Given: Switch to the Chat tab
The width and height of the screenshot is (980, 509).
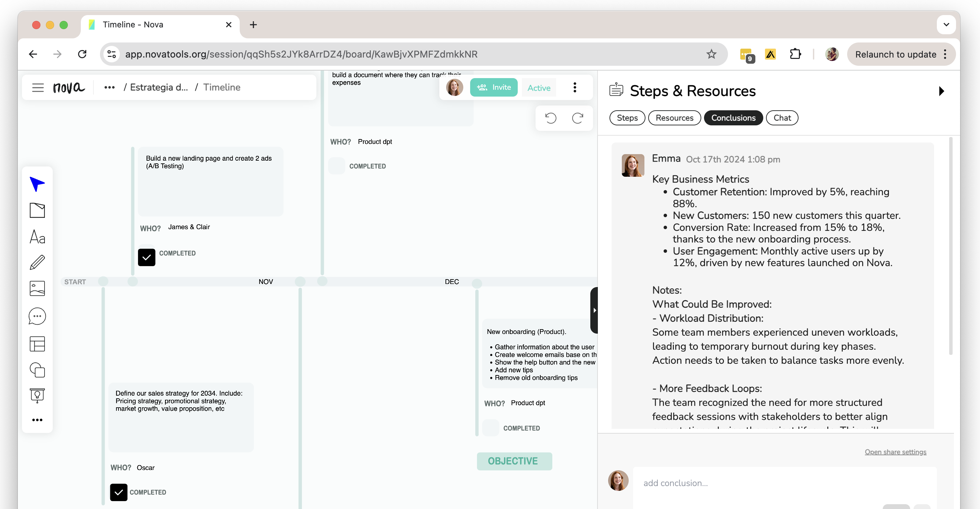Looking at the screenshot, I should tap(782, 118).
